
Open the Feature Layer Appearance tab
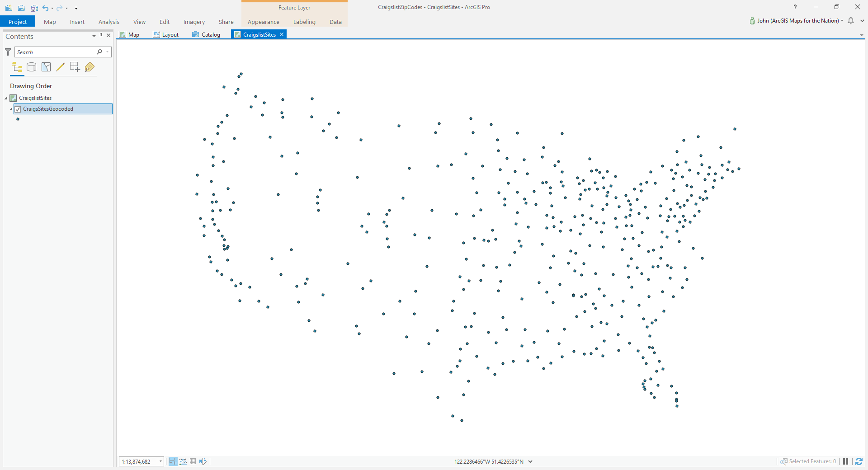click(x=264, y=22)
